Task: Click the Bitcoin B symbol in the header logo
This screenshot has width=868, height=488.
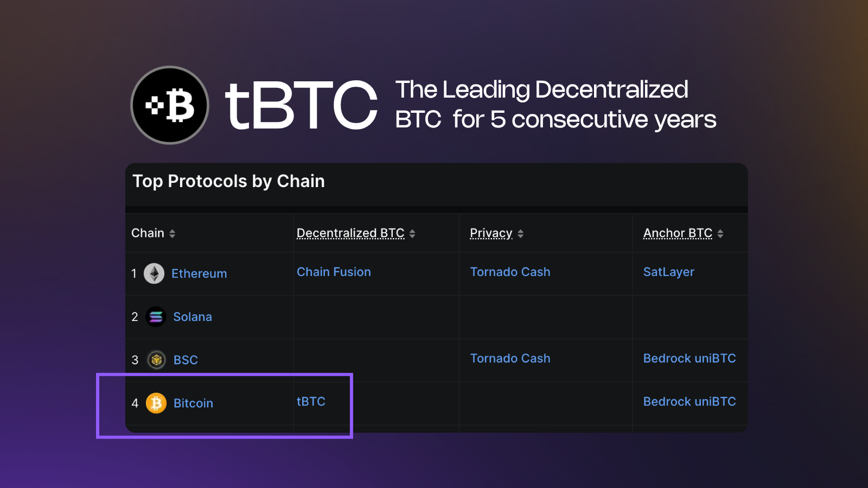Action: point(179,105)
